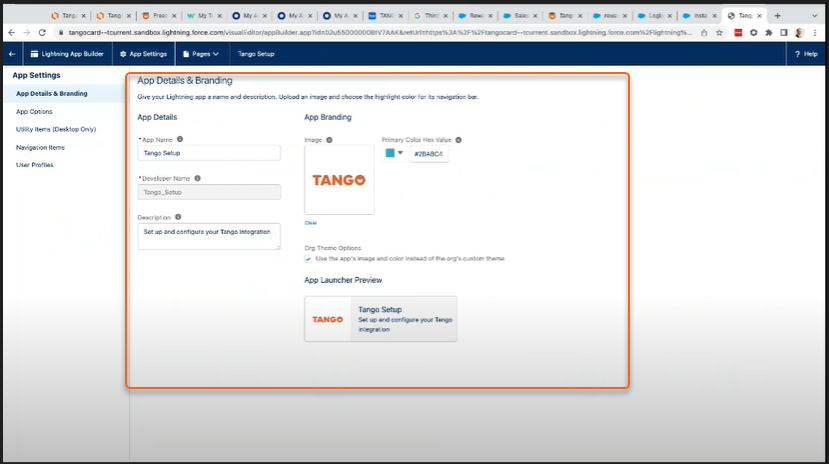This screenshot has width=829, height=464.
Task: Open App Options in the sidebar
Action: click(34, 112)
